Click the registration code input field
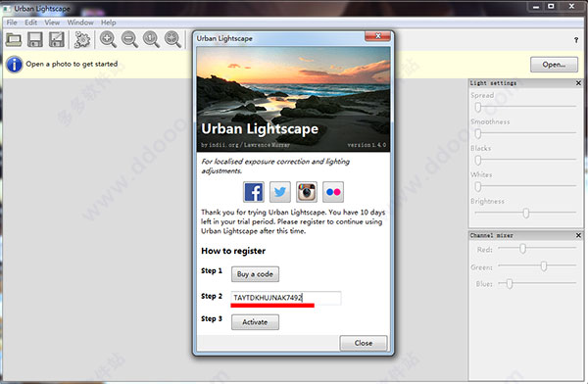Viewport: 588px width, 384px height. pyautogui.click(x=286, y=298)
